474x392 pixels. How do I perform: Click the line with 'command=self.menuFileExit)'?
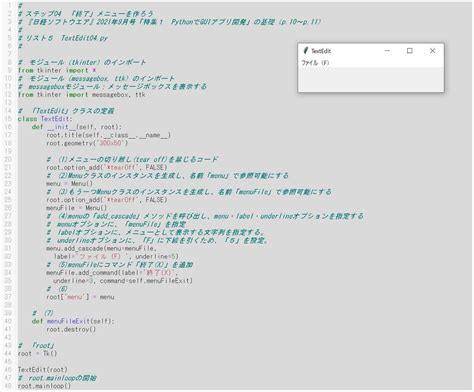coord(123,281)
